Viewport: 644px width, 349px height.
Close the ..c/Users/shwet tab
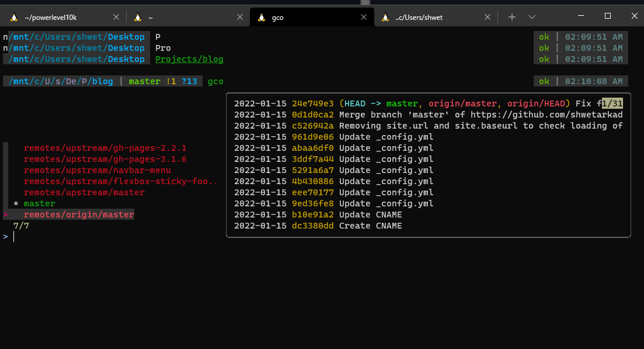pos(488,17)
